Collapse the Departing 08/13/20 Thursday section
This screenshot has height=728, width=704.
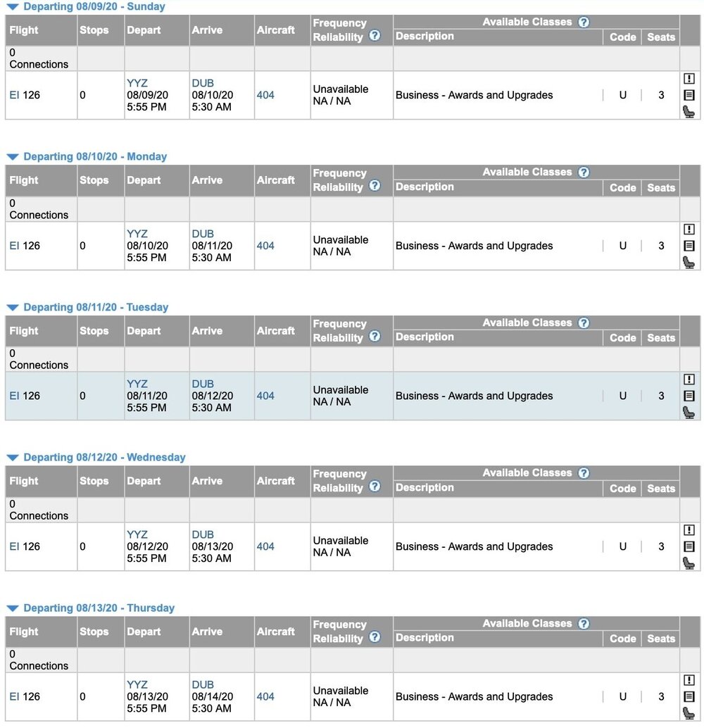[12, 608]
